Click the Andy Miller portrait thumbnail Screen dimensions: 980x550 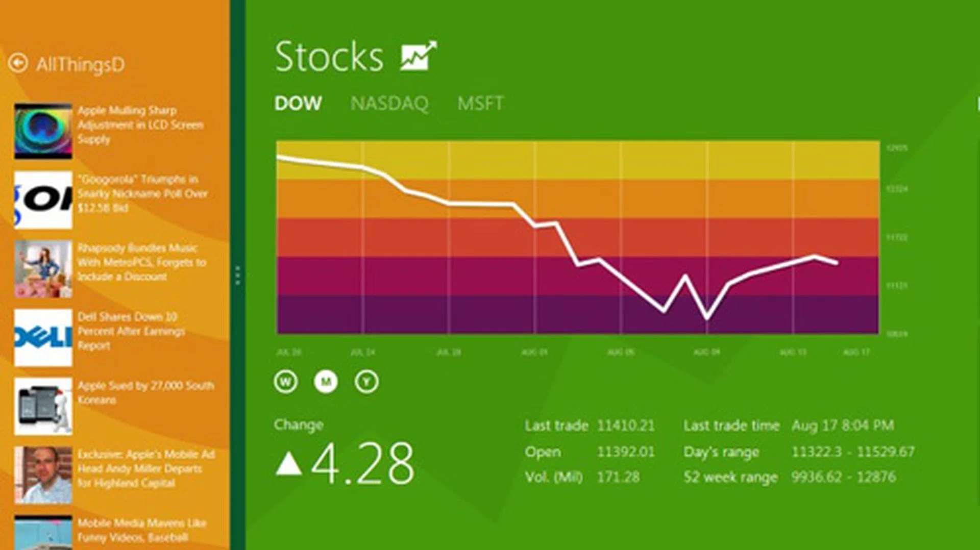43,475
